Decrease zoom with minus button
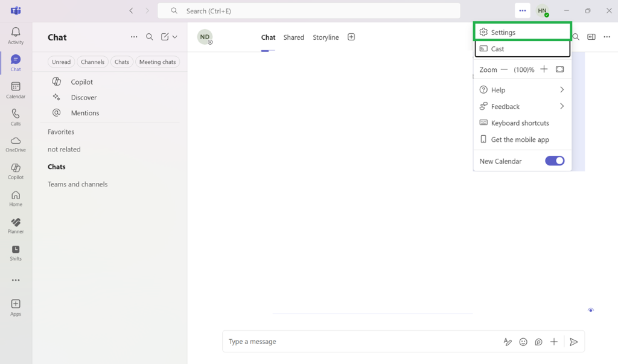This screenshot has height=364, width=618. point(504,69)
